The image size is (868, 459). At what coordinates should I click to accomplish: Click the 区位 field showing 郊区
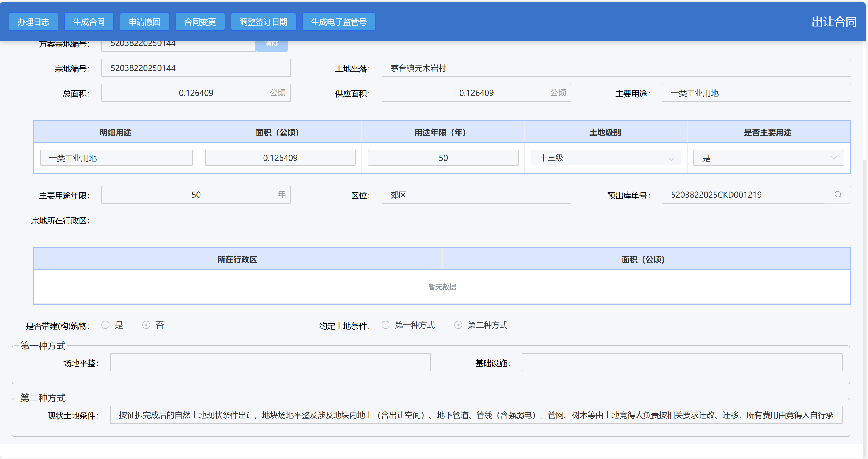[476, 195]
